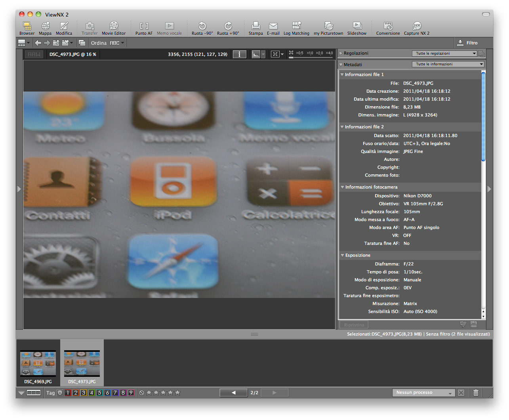509x420 pixels.
Task: Collapse 'Informazioni fotocamera' section
Action: 342,187
